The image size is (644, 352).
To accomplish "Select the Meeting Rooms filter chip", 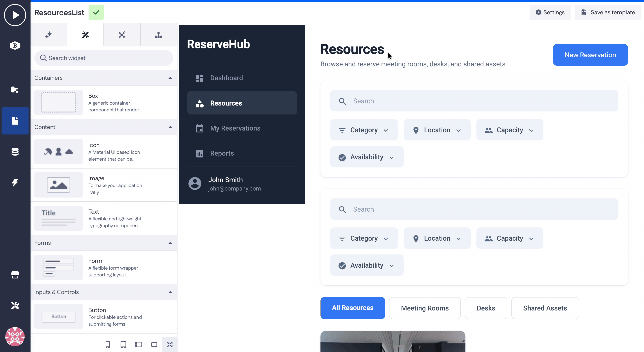I will 425,308.
